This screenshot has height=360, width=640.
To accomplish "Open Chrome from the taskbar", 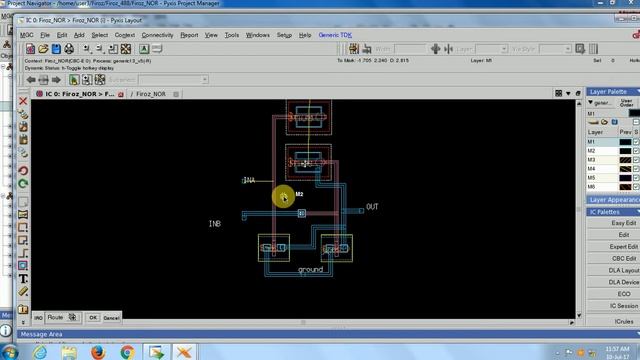I will (127, 352).
